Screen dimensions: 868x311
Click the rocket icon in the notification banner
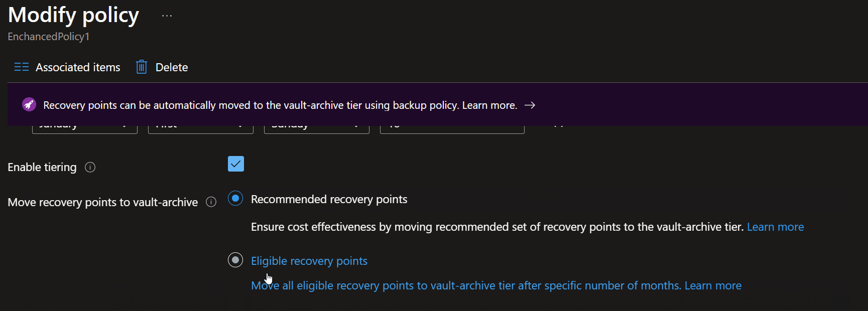tap(29, 104)
